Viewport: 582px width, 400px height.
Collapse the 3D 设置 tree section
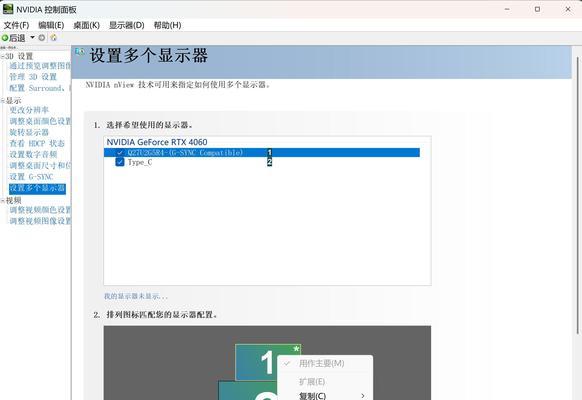click(3, 56)
